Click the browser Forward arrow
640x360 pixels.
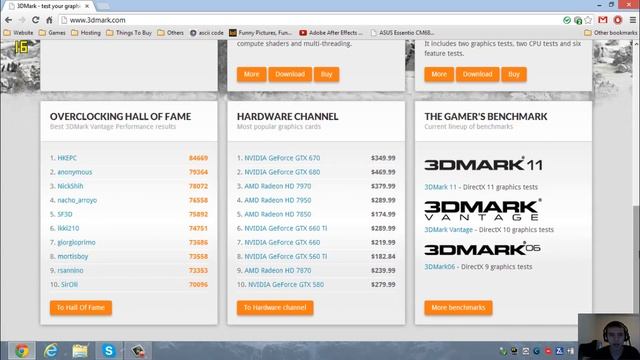coord(22,20)
